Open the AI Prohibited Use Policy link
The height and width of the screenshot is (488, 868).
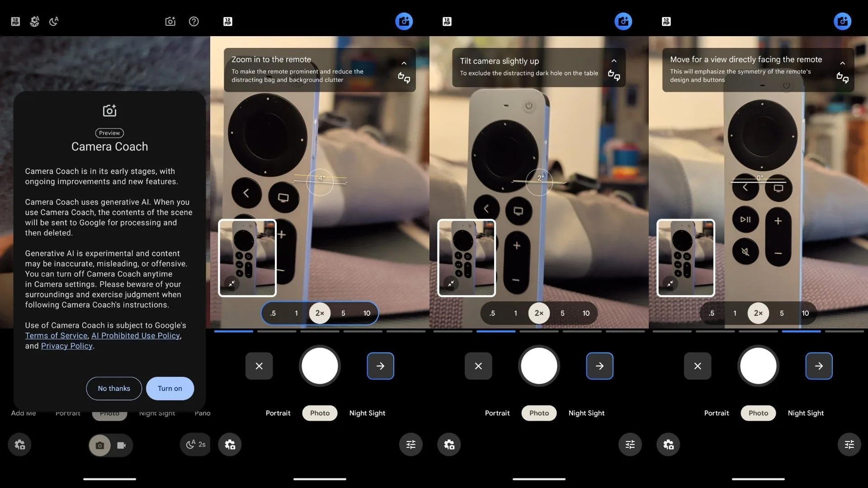pyautogui.click(x=136, y=336)
